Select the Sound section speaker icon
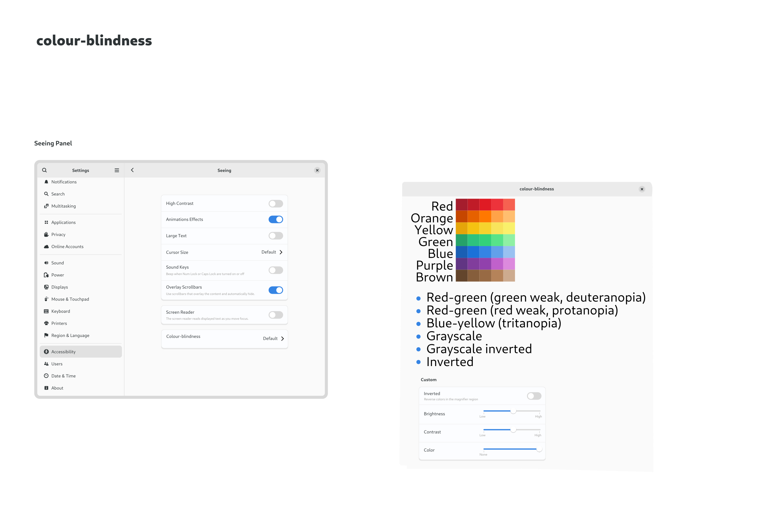 pyautogui.click(x=47, y=263)
